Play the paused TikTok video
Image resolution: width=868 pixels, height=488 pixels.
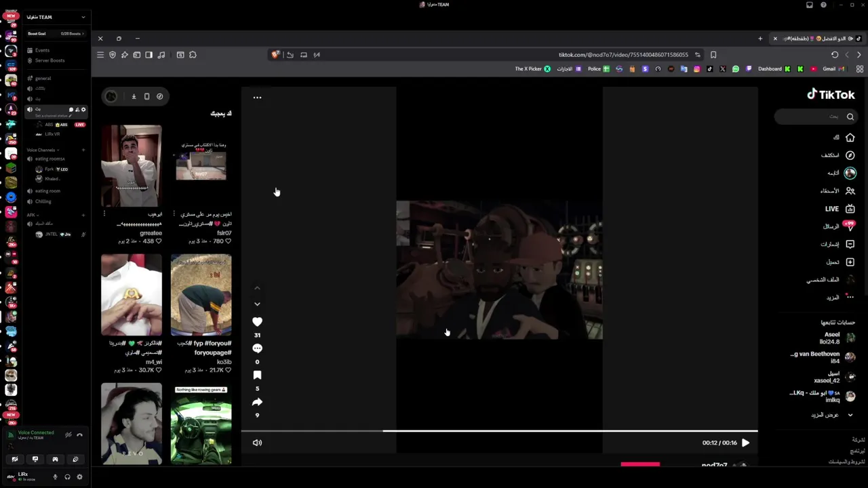745,443
